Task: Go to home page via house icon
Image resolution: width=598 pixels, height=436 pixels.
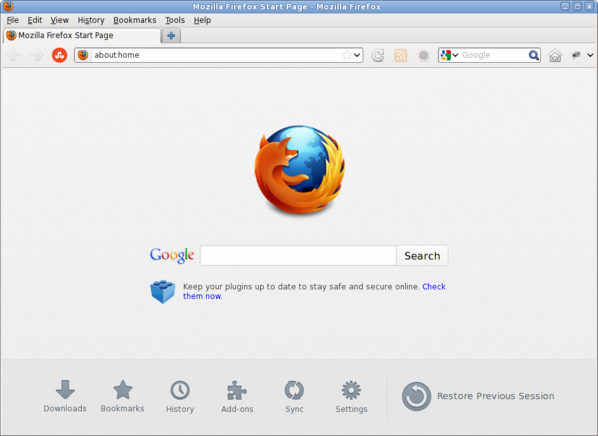Action: click(555, 55)
